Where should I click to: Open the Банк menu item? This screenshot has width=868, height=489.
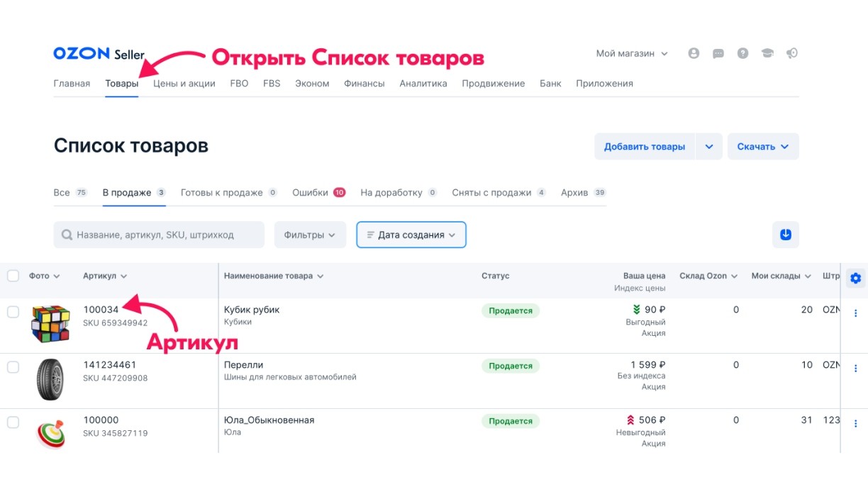[x=550, y=84]
